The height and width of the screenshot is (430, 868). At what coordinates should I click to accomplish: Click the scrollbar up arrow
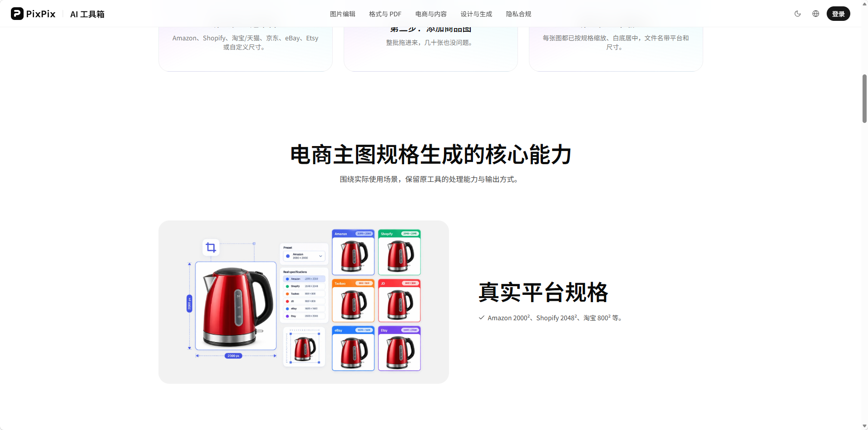[864, 4]
